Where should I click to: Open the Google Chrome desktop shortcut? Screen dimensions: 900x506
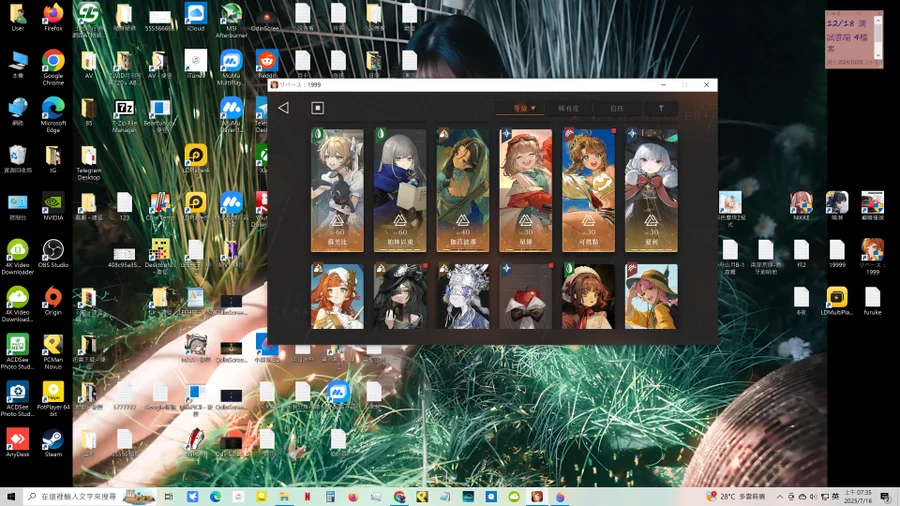(x=53, y=67)
